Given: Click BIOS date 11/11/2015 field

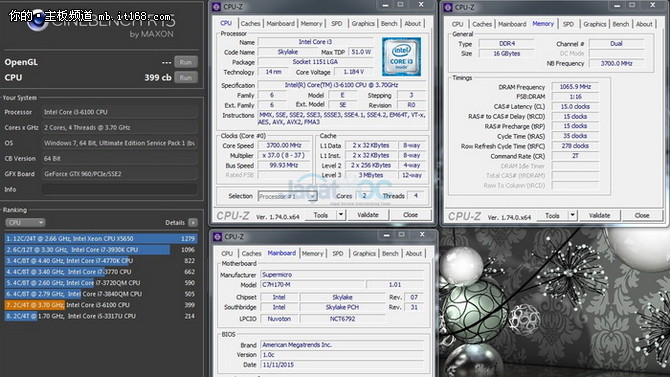Looking at the screenshot, I should pyautogui.click(x=342, y=365).
